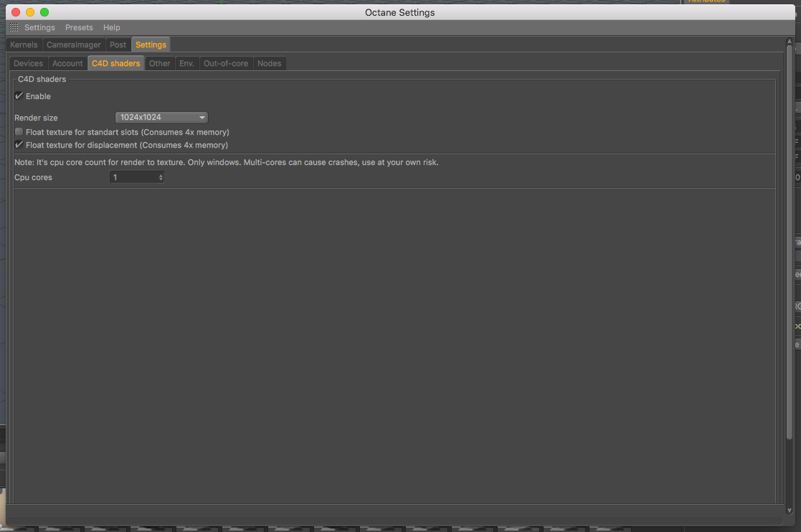Open the Nodes sub-tab

pyautogui.click(x=269, y=63)
